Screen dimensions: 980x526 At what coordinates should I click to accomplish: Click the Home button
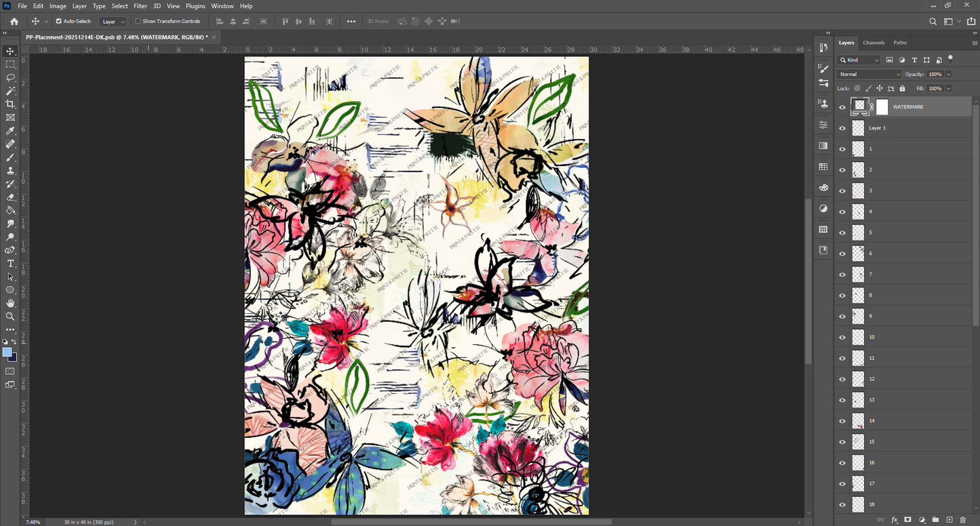(14, 22)
